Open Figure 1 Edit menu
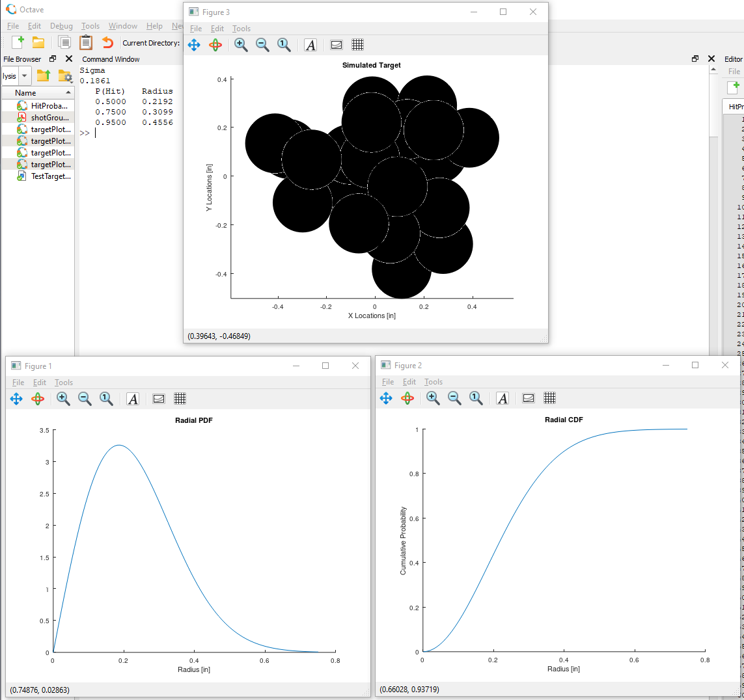 pos(40,383)
